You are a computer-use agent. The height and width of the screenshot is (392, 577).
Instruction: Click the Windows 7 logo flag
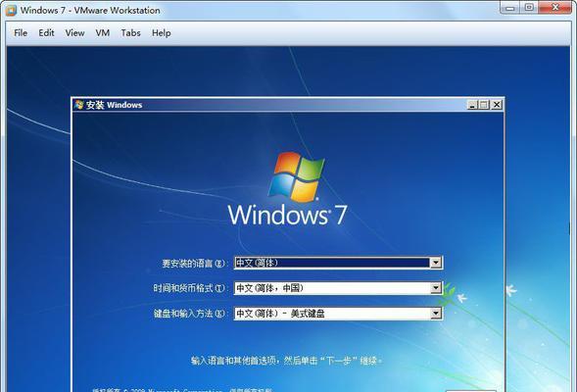[x=297, y=176]
